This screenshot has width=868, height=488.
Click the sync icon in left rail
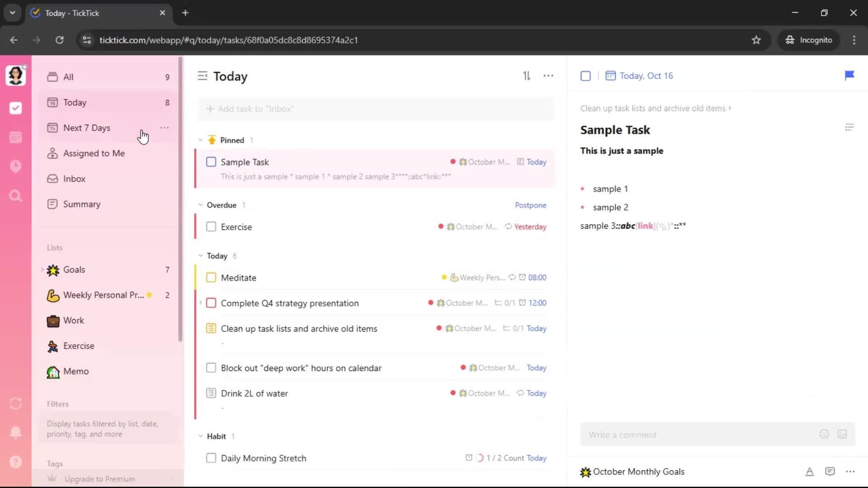click(x=16, y=404)
